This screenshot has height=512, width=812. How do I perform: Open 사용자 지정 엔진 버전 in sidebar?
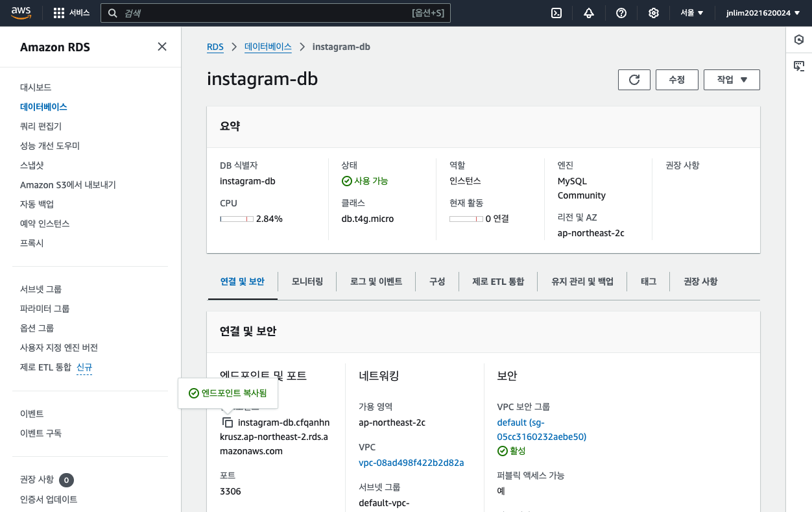[59, 347]
